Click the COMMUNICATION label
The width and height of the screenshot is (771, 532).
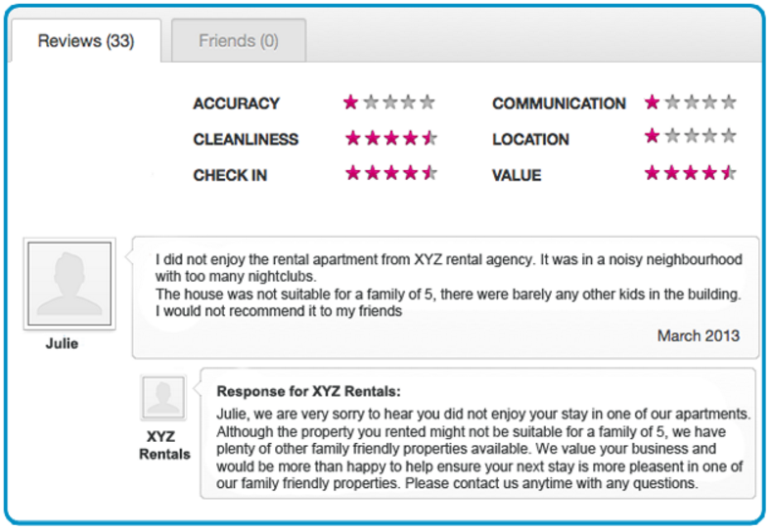pos(559,104)
